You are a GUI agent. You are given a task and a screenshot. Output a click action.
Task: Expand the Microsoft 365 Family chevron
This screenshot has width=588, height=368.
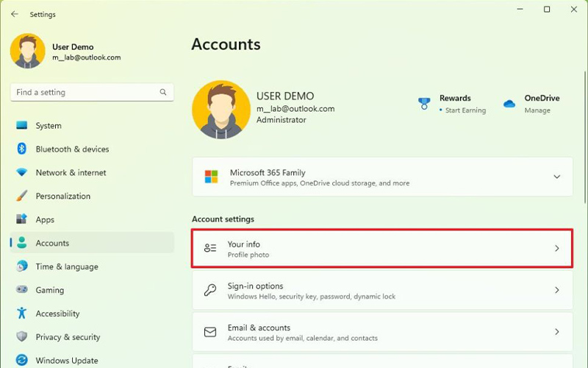point(557,177)
